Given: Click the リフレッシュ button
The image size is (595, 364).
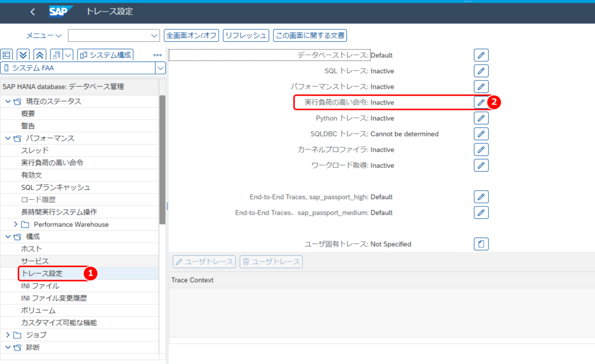Looking at the screenshot, I should click(x=246, y=35).
